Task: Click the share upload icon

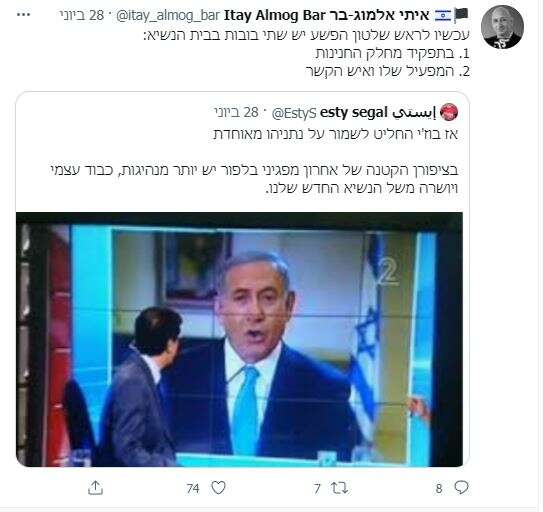Action: click(96, 487)
